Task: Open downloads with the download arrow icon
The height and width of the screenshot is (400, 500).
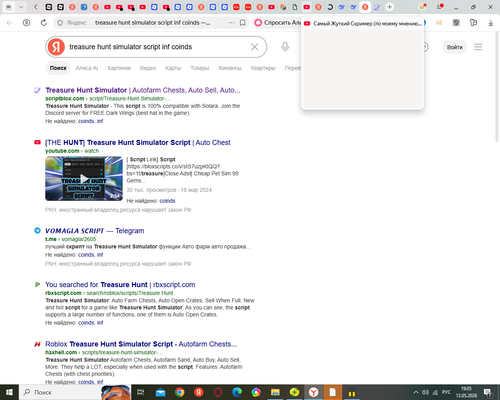Action: click(490, 23)
